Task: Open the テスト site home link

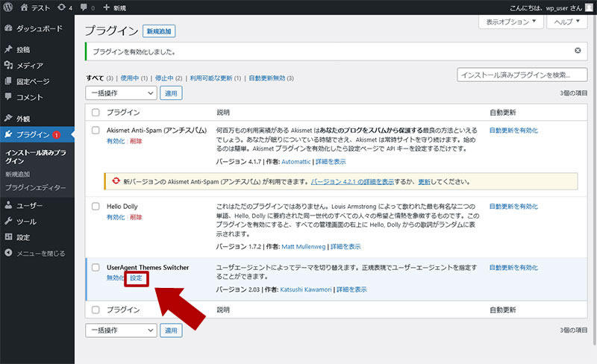Action: point(35,7)
